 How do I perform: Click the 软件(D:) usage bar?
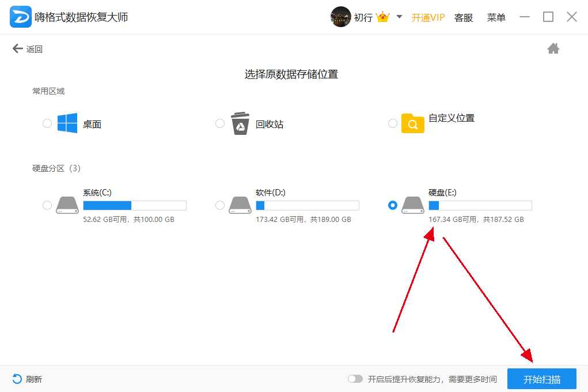308,205
